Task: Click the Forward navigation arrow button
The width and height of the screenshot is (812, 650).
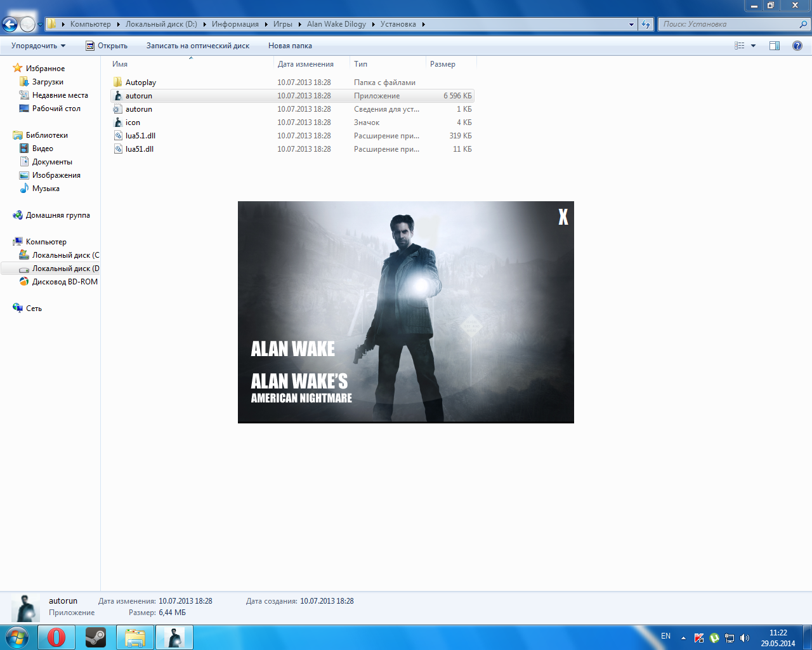Action: 27,24
